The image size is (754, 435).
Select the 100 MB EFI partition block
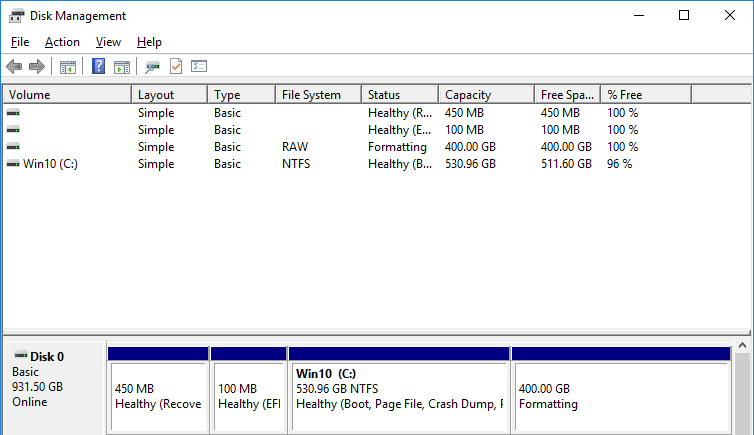coord(249,390)
